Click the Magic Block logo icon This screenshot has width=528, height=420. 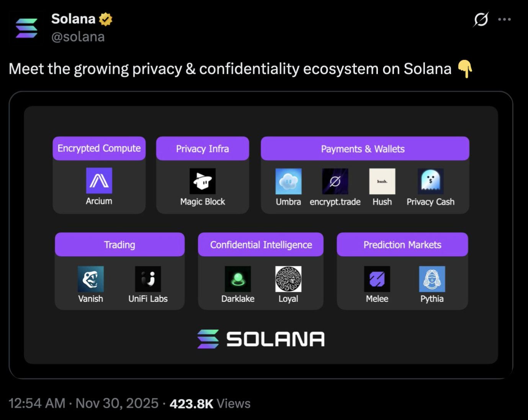[203, 181]
